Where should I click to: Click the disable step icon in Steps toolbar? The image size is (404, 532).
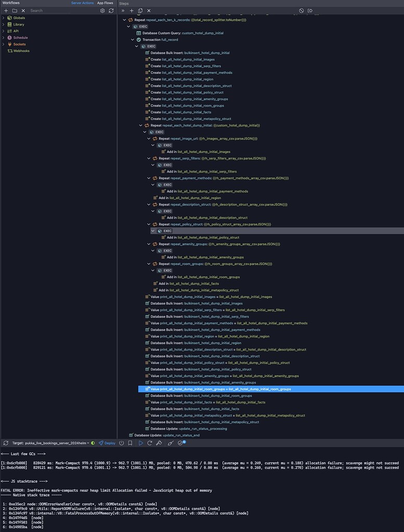302,10
